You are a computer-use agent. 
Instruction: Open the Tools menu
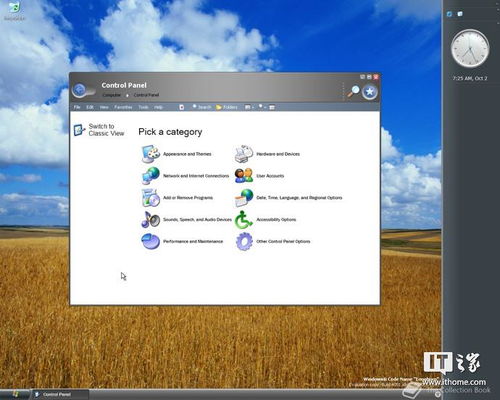pos(143,107)
